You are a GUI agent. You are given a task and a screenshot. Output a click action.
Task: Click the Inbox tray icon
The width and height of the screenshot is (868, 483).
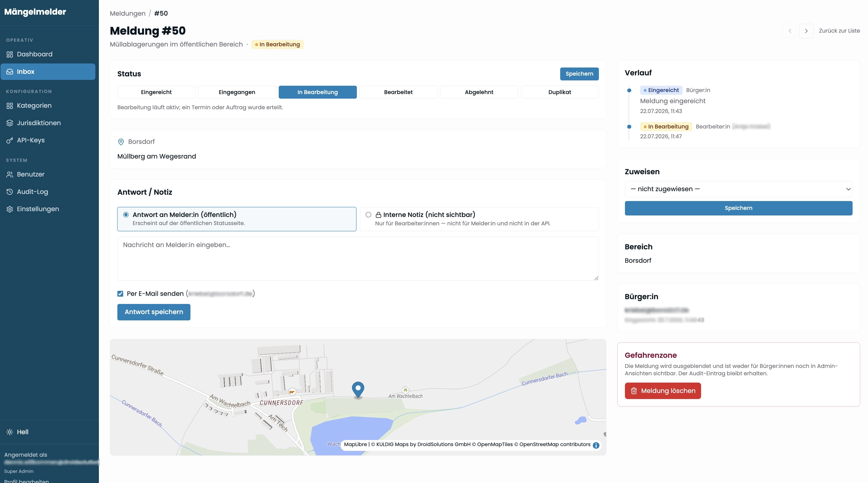click(x=9, y=72)
